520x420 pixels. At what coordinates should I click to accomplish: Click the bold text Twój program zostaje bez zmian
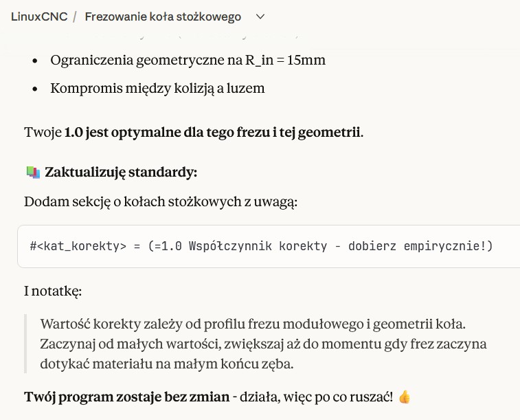click(126, 397)
